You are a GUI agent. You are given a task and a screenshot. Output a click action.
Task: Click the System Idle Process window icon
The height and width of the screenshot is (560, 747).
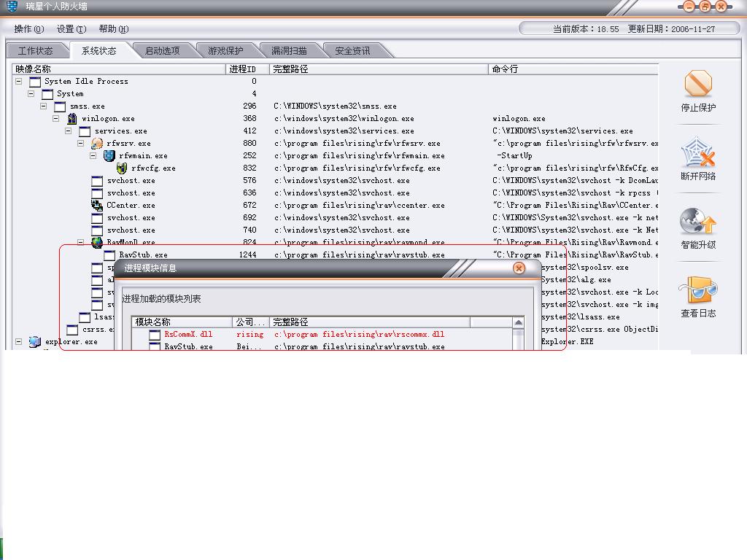(35, 82)
